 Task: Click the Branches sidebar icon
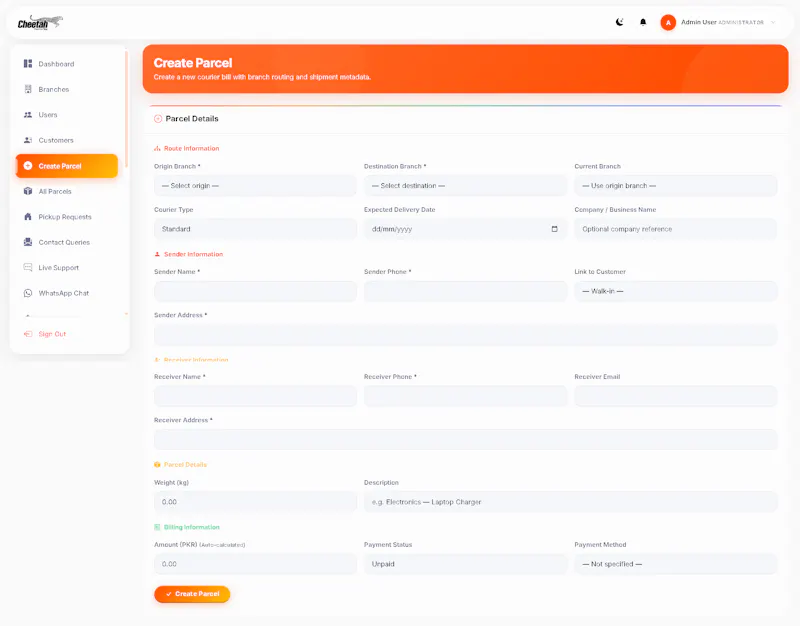tap(28, 89)
